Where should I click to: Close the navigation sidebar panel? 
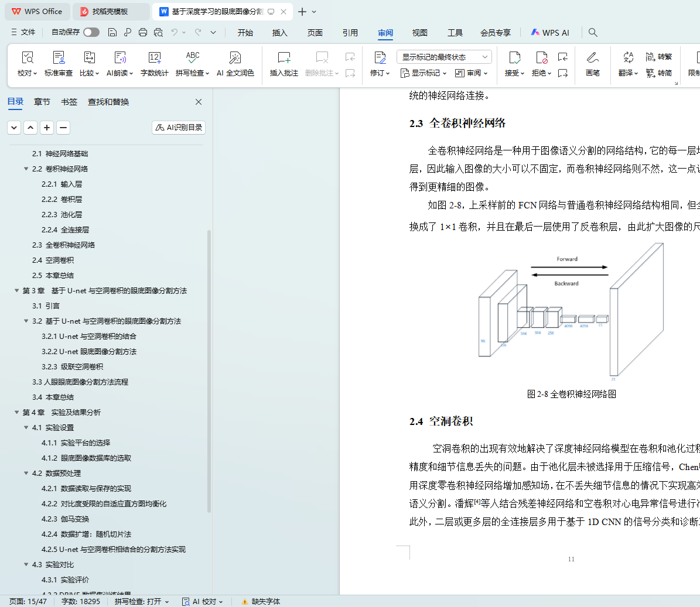click(199, 102)
